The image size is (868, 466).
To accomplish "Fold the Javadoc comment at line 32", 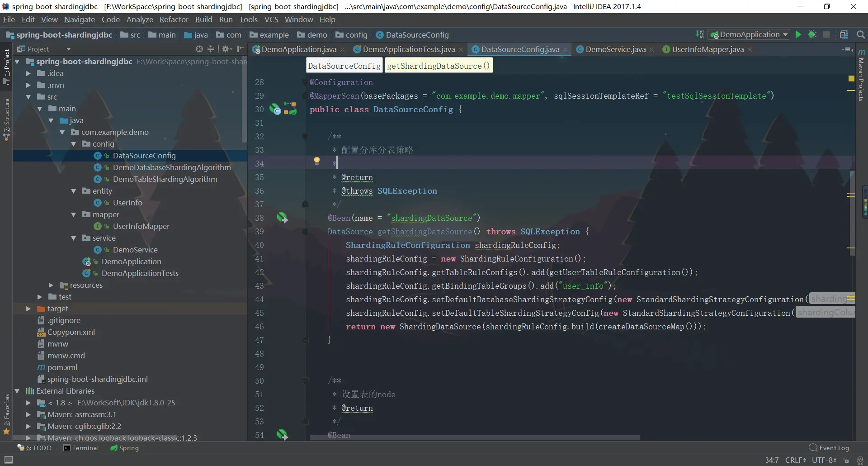I will [x=305, y=137].
